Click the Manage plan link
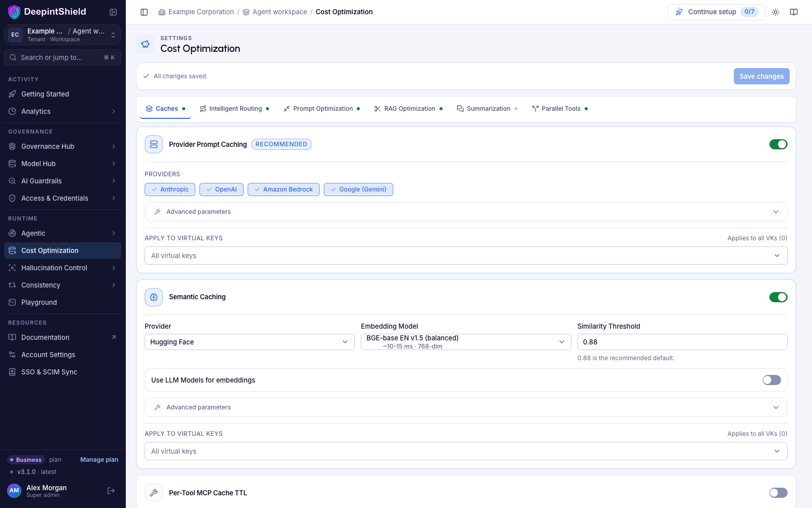 (x=99, y=460)
